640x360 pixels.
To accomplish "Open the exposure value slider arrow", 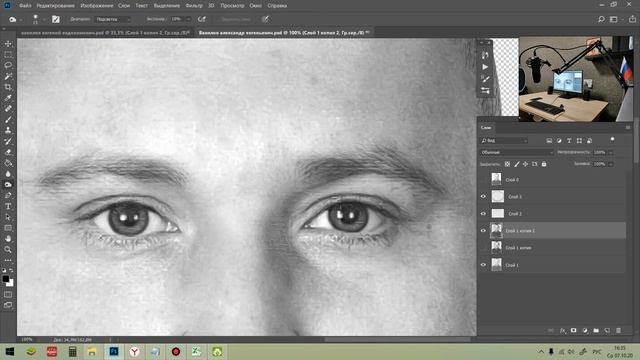I will point(188,19).
